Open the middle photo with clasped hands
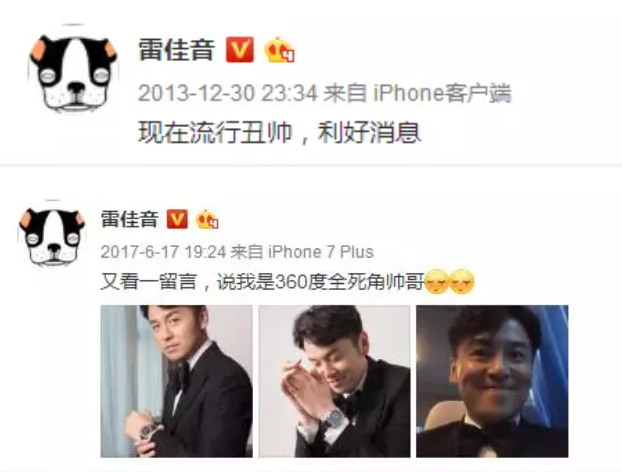This screenshot has height=472, width=622. pos(334,381)
